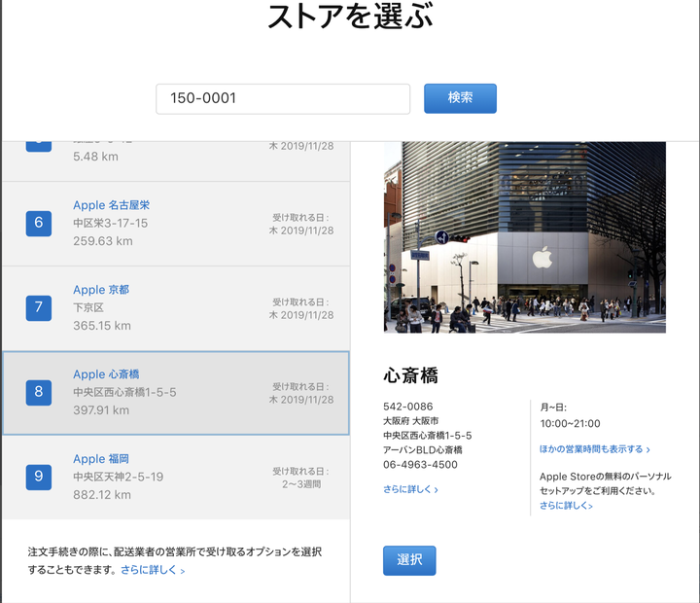Image resolution: width=700 pixels, height=603 pixels.
Task: Click the 下京区 address text
Action: click(88, 307)
